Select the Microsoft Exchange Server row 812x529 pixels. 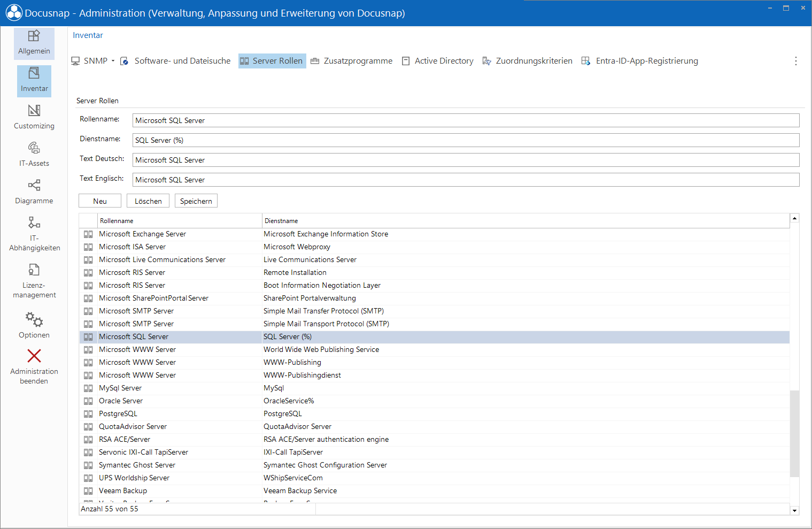pos(435,234)
